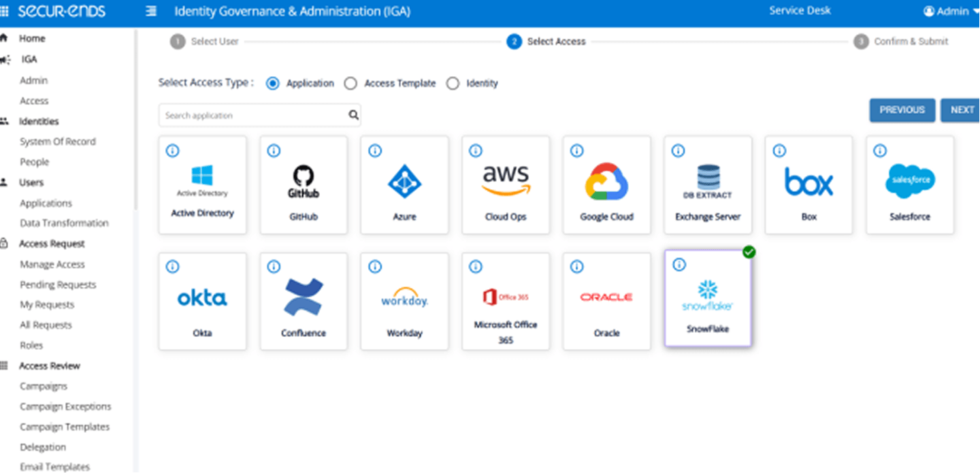Select the Application radio button

coord(273,84)
